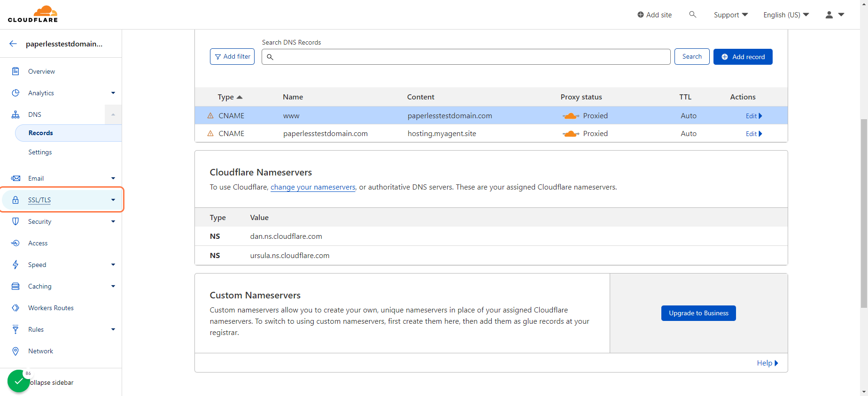Click the warning triangle on the www record
Screen dimensions: 868x396
pos(210,115)
